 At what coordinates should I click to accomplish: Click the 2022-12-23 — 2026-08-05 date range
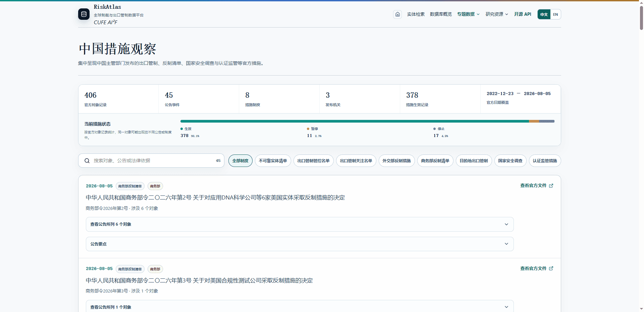[519, 94]
